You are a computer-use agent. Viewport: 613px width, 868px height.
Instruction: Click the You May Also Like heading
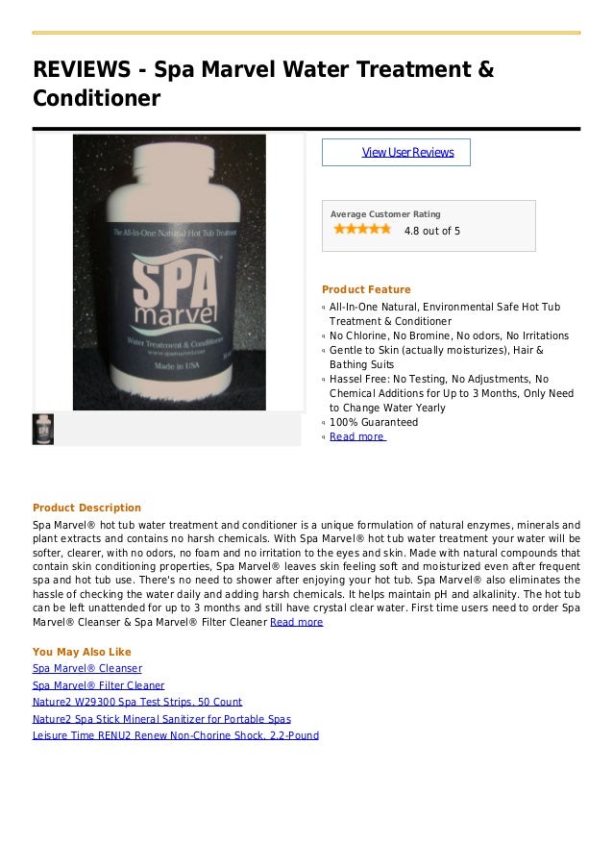click(x=82, y=652)
